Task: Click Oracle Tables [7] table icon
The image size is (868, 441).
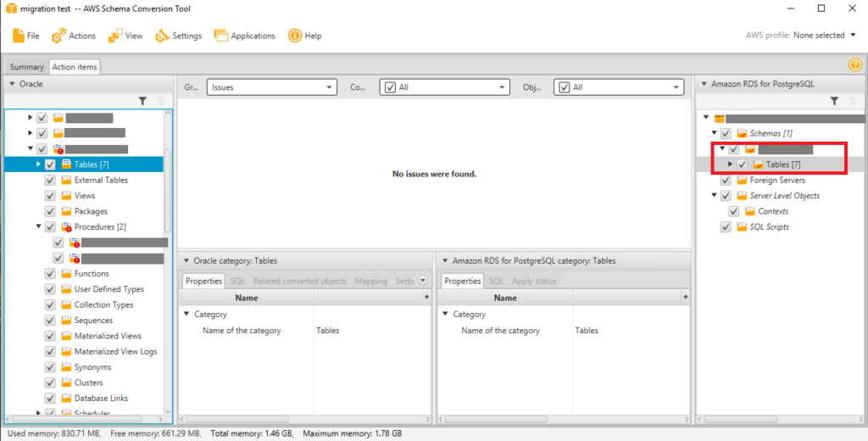Action: (x=66, y=164)
